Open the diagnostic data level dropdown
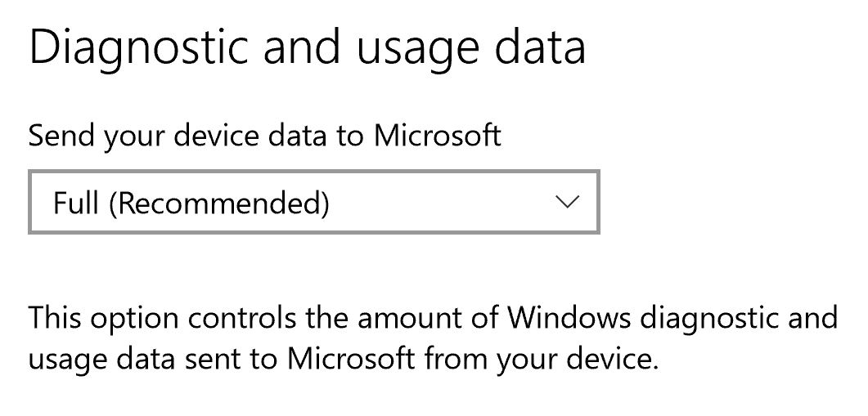 [x=314, y=202]
